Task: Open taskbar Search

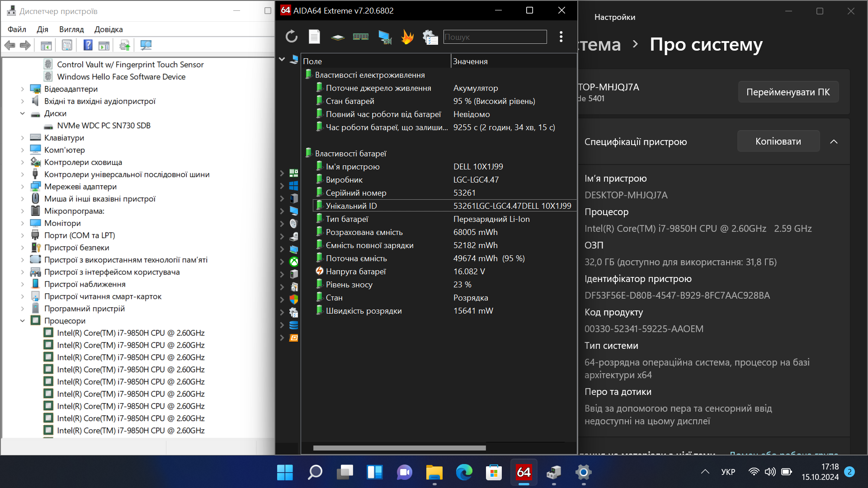Action: coord(315,472)
